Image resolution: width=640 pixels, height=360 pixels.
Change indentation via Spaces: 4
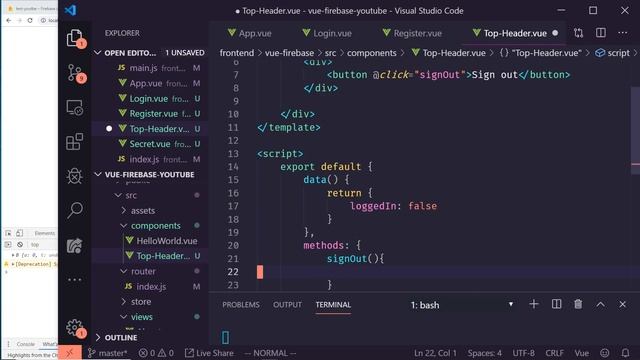[x=484, y=353]
